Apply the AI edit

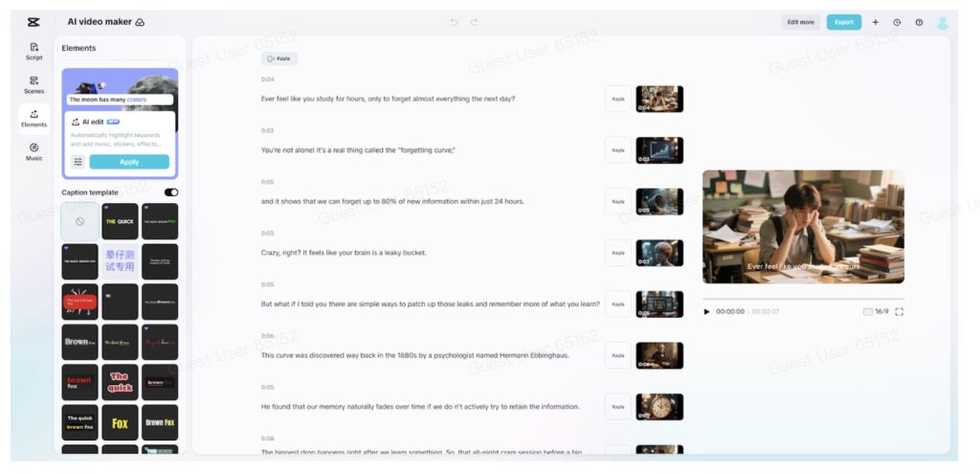tap(128, 162)
